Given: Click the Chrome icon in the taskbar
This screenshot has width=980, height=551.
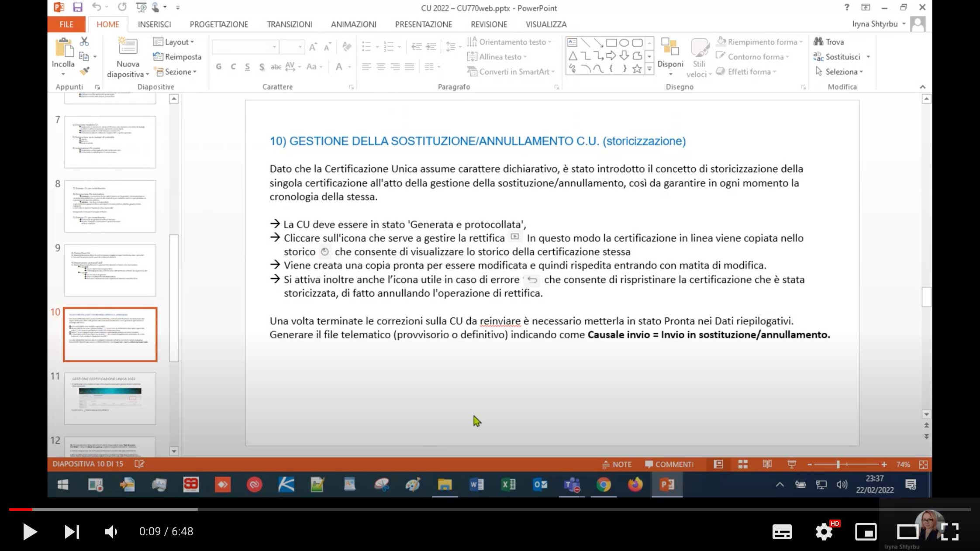Looking at the screenshot, I should 604,485.
